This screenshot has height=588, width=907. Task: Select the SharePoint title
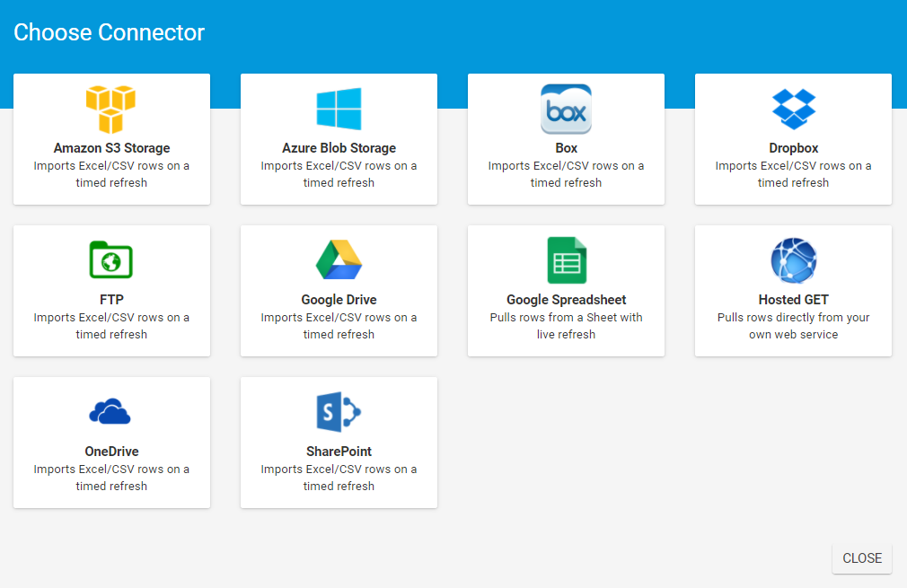339,451
